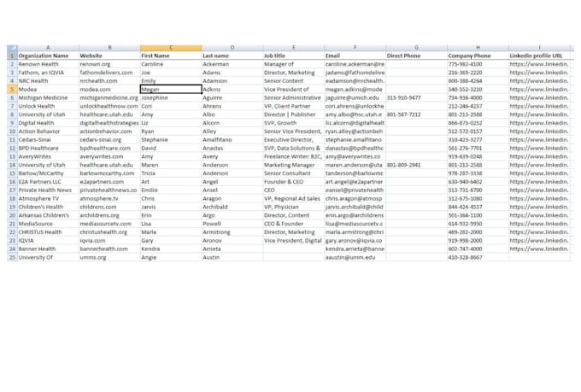The width and height of the screenshot is (581, 392).
Task: Select the 'caroline.ackerman' email cell
Action: [355, 64]
